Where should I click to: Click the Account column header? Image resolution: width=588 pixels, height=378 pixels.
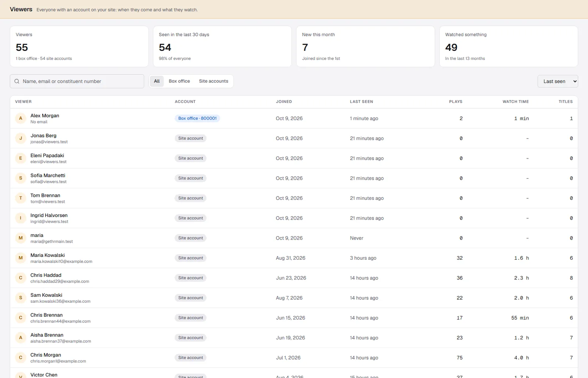point(185,101)
